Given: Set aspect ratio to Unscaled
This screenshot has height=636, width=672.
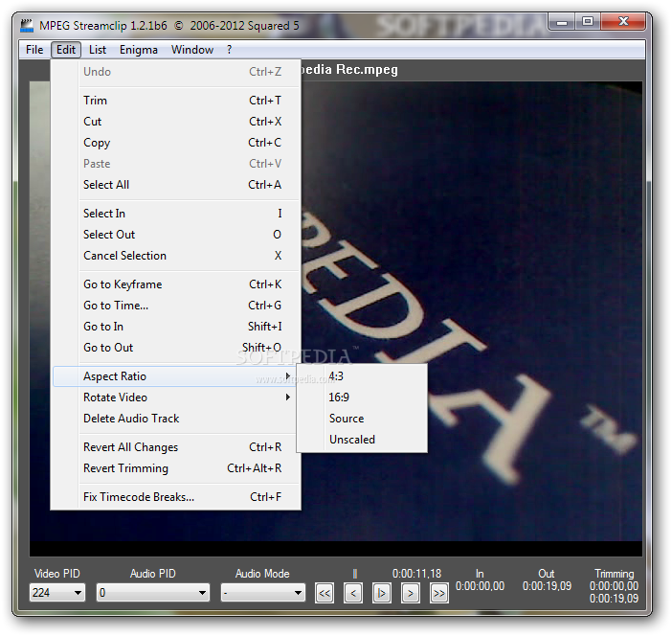Looking at the screenshot, I should [362, 439].
